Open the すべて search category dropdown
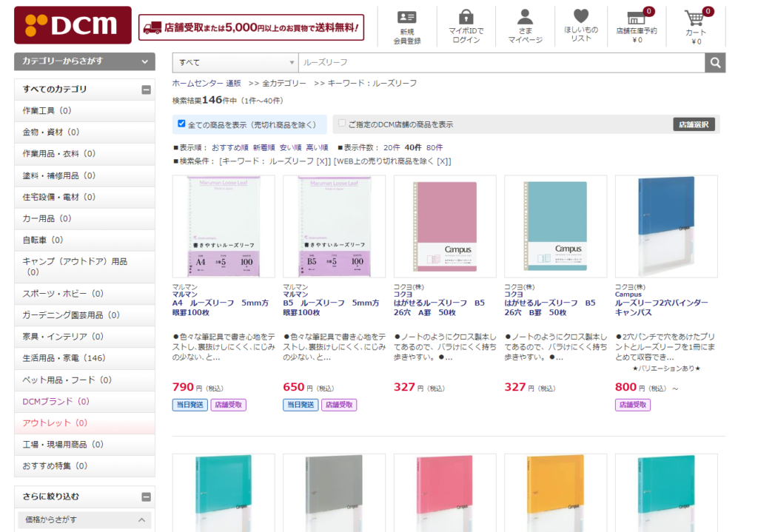758x532 pixels. coord(235,63)
